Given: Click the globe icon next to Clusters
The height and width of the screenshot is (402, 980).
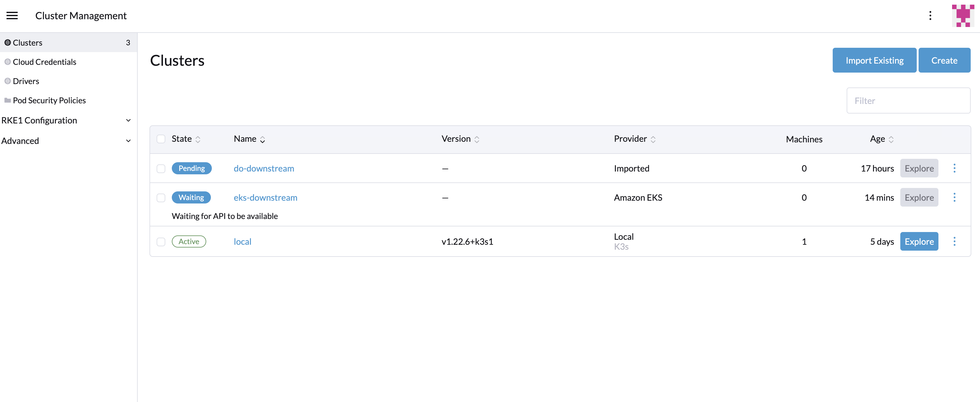Looking at the screenshot, I should [7, 42].
